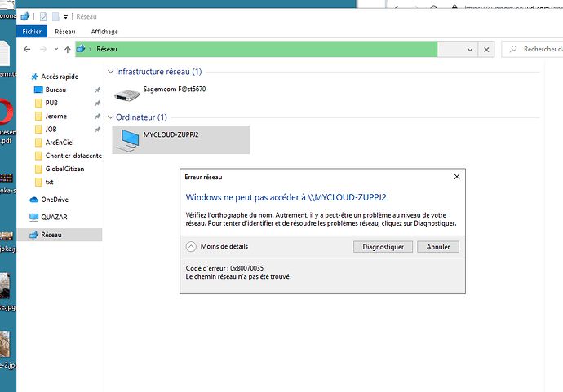Viewport: 563px width, 392px height.
Task: Open Bureau in the navigation pane
Action: coord(55,90)
